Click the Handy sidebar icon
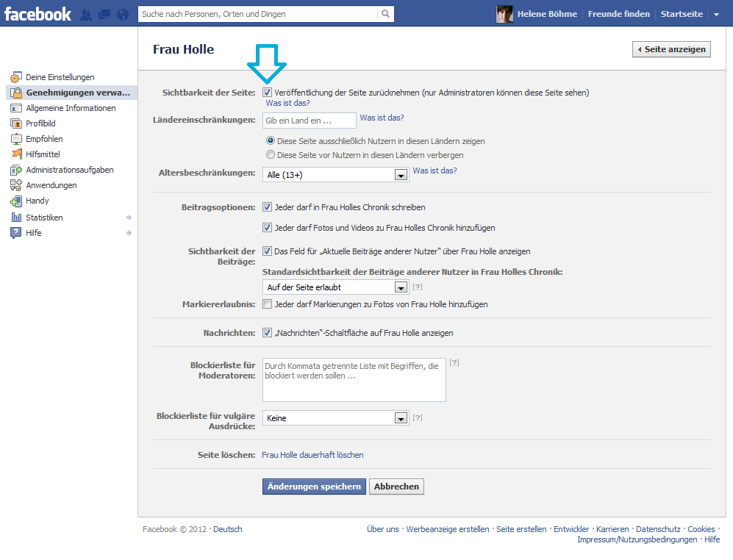This screenshot has height=560, width=733. pyautogui.click(x=16, y=201)
